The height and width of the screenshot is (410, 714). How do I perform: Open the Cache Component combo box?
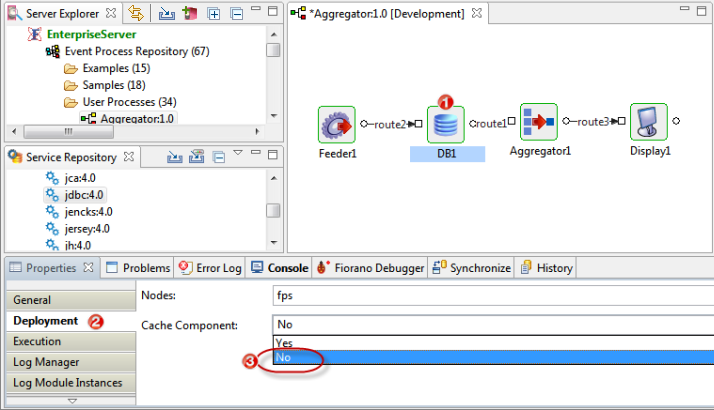coord(493,325)
